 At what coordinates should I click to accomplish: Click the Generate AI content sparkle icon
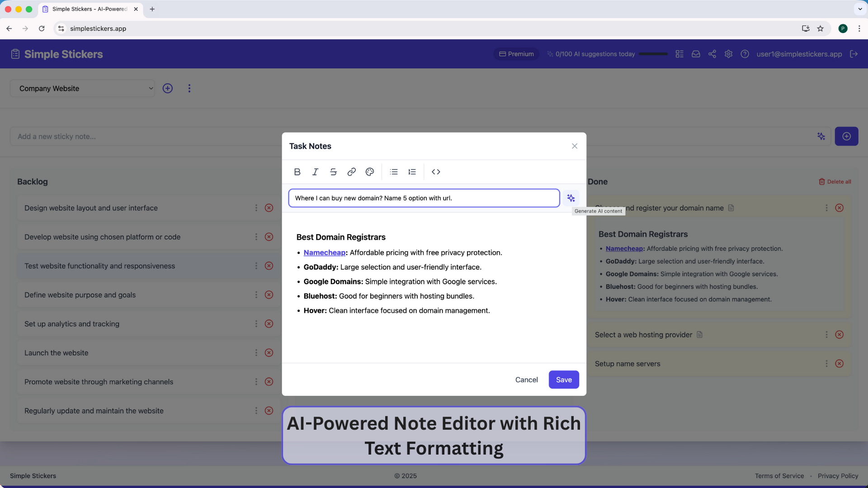(x=571, y=198)
